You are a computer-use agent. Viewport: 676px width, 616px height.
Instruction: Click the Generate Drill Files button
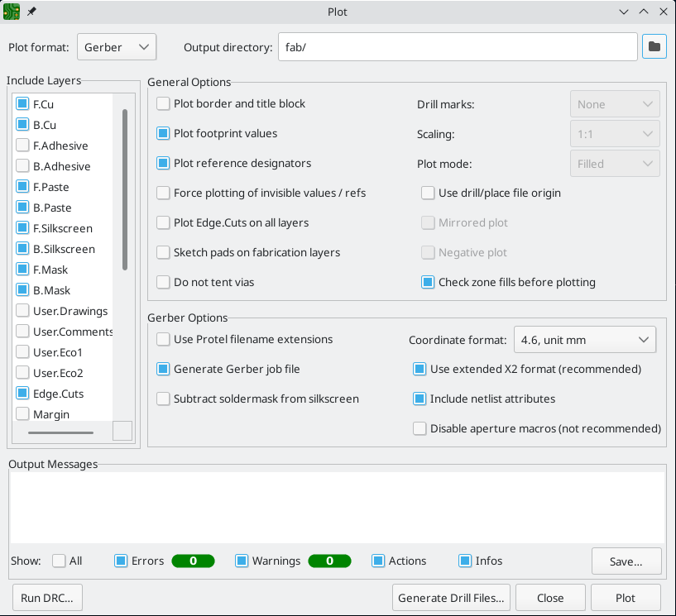pyautogui.click(x=451, y=598)
